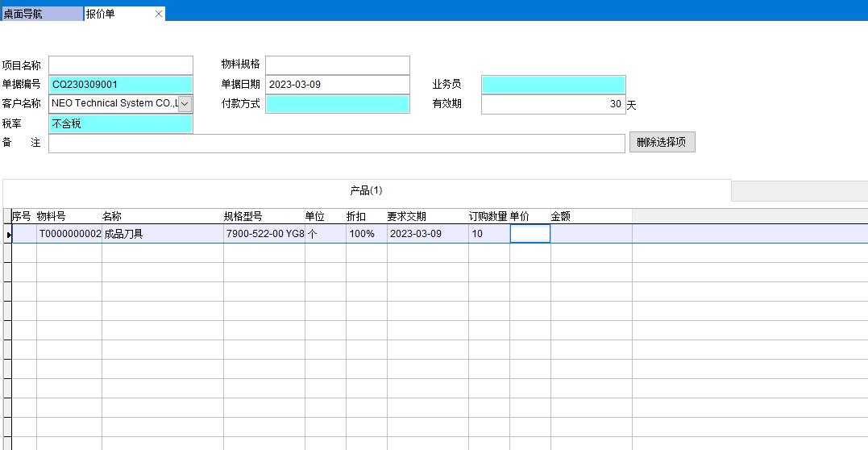Click the 折扣 cell showing 100%
The height and width of the screenshot is (450, 868).
tap(366, 234)
